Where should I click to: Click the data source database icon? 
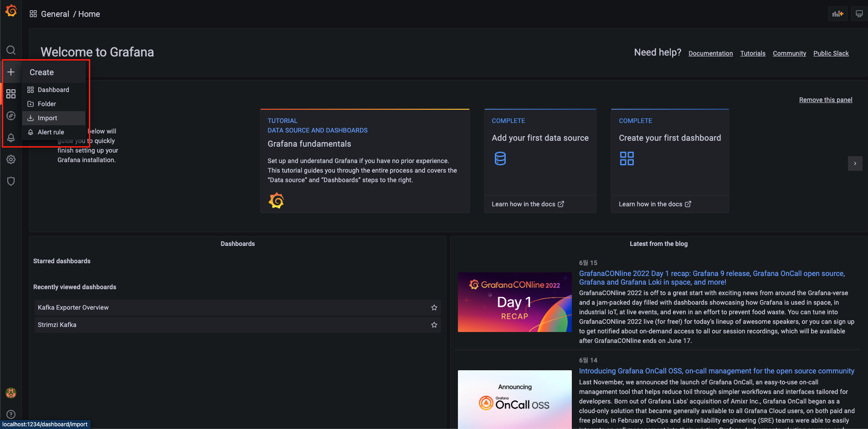click(500, 158)
